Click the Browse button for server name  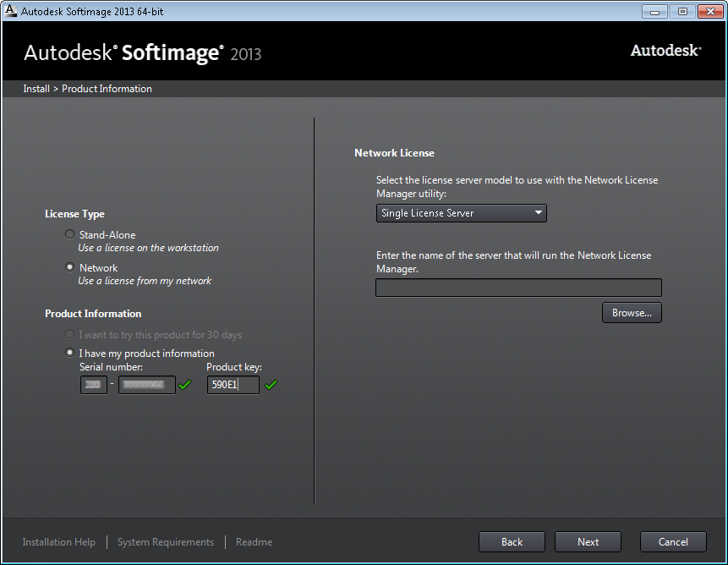tap(632, 313)
